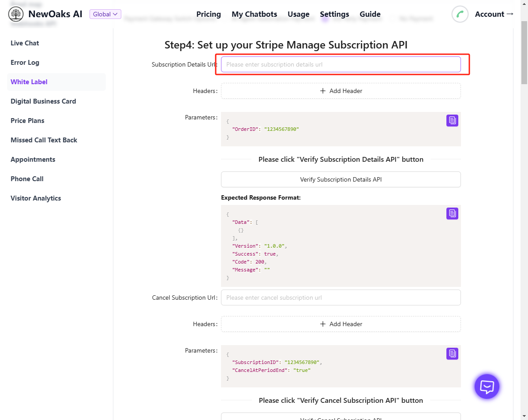This screenshot has width=528, height=420.
Task: Click the Account arrow link
Action: [494, 14]
